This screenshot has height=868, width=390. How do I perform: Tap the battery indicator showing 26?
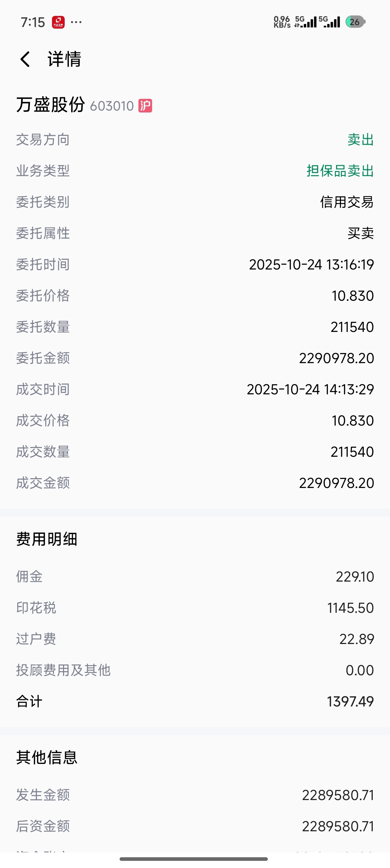pyautogui.click(x=355, y=22)
